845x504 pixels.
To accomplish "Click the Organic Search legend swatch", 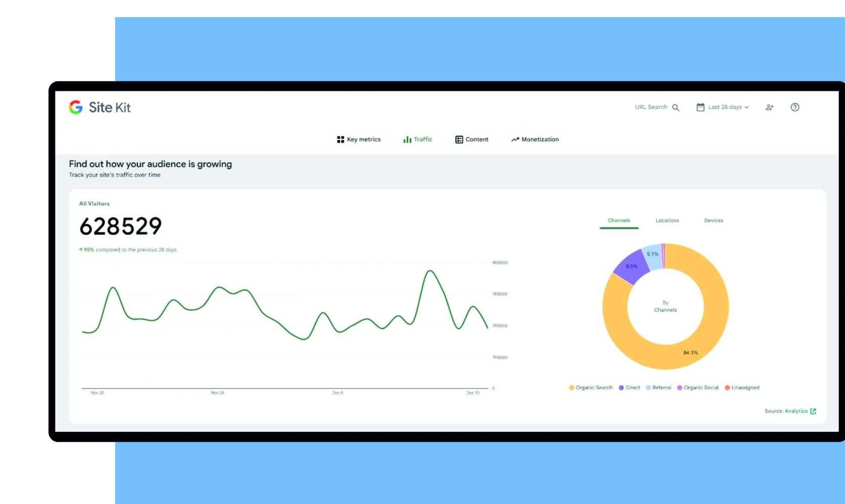I will pos(572,388).
